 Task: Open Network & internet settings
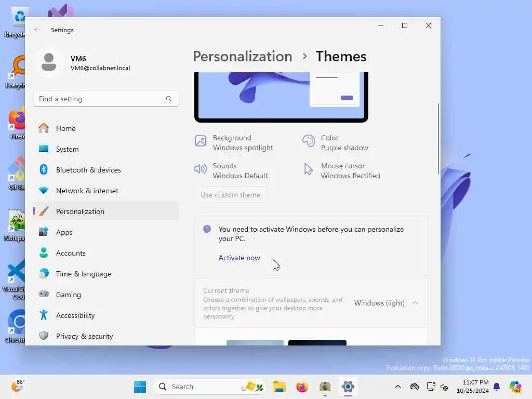(x=106, y=191)
